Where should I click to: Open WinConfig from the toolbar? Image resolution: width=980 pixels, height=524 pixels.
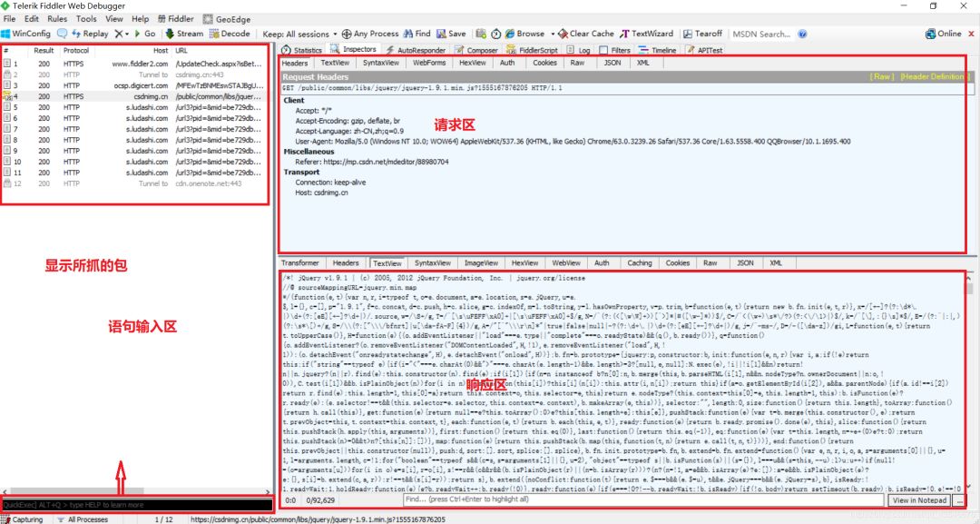pos(25,34)
